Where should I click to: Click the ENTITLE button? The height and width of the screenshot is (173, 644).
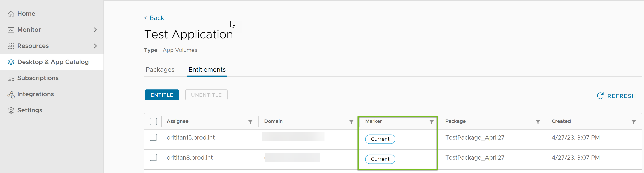coord(162,95)
